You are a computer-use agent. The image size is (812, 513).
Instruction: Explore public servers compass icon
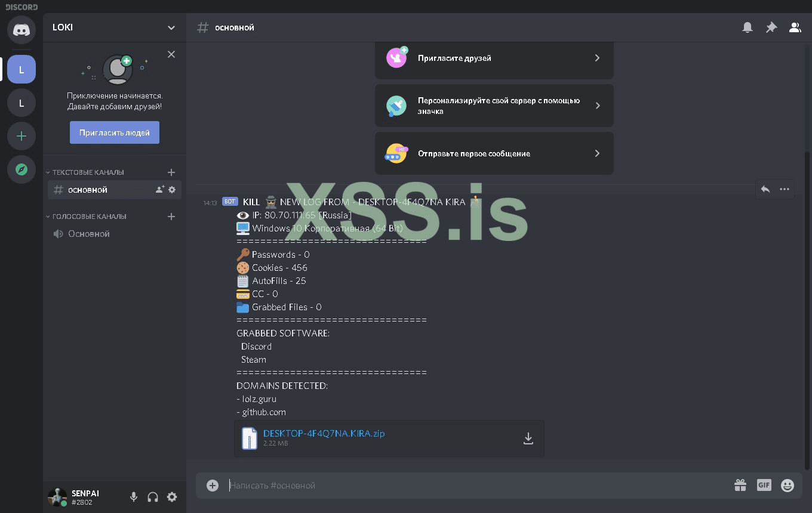tap(21, 169)
